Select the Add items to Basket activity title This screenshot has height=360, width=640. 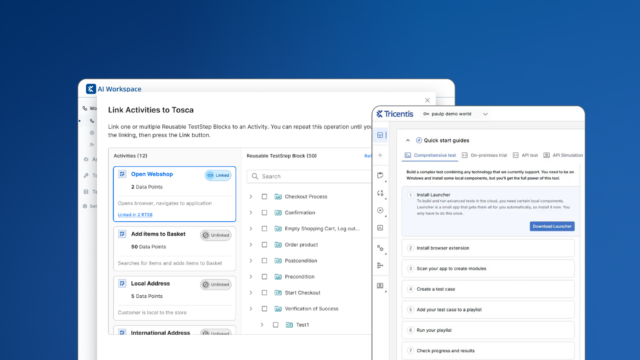(158, 234)
